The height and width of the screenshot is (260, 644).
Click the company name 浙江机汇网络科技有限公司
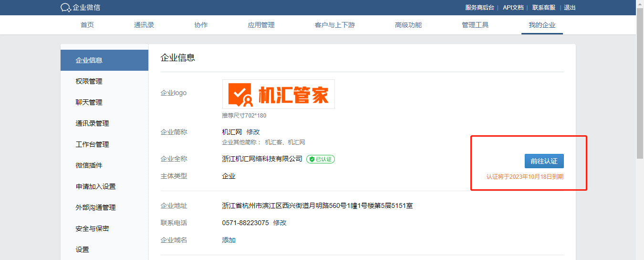[x=262, y=159]
